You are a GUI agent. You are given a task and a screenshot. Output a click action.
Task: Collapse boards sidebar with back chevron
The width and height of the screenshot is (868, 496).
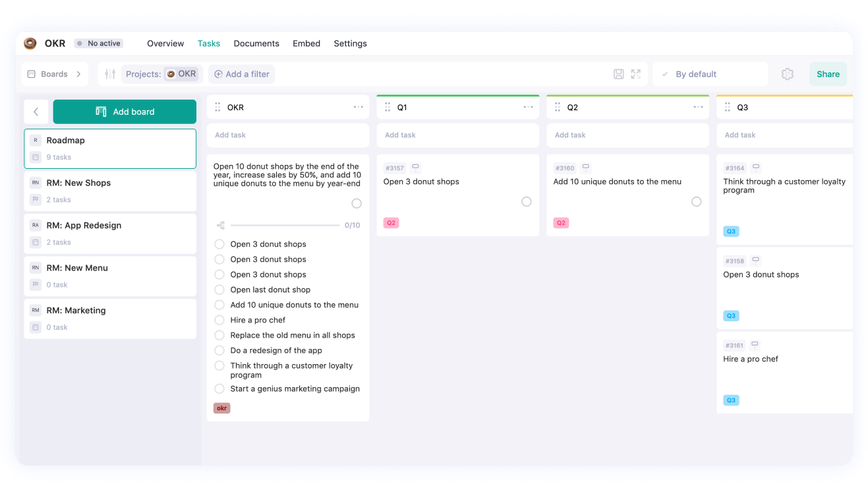tap(36, 111)
